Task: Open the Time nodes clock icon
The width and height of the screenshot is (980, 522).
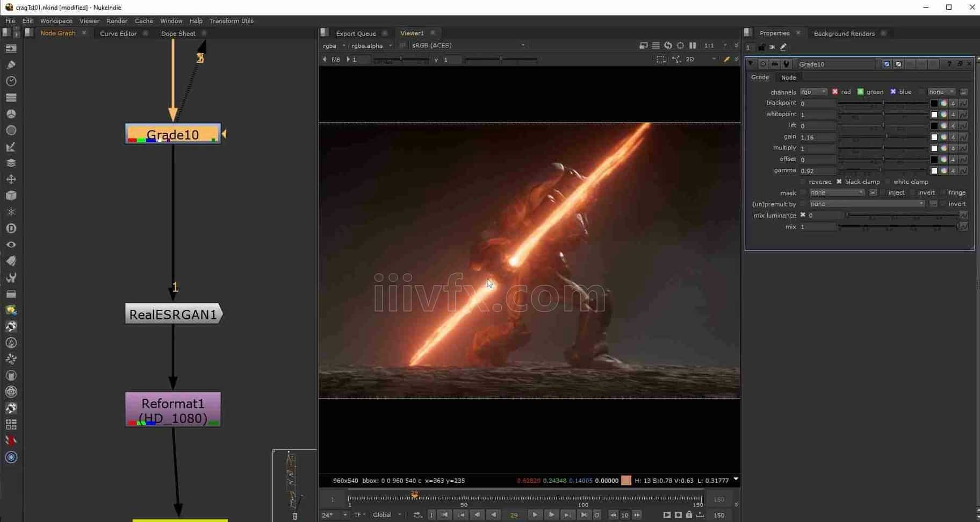Action: 11,81
